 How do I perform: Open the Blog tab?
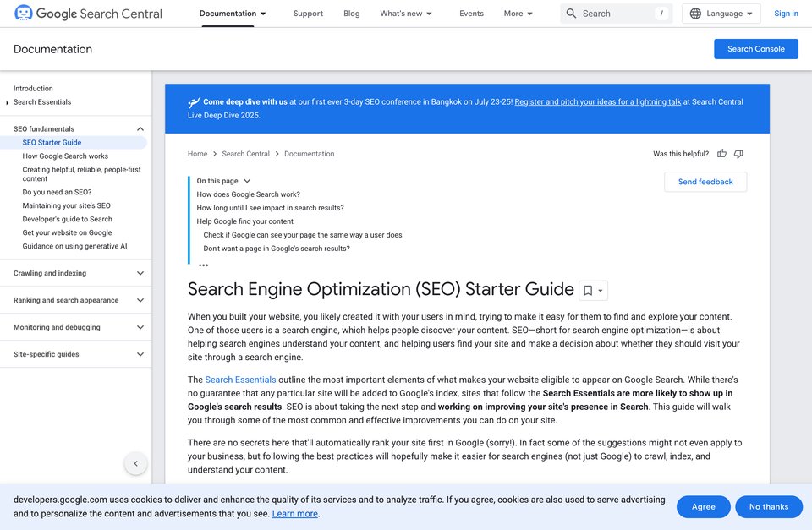click(352, 14)
